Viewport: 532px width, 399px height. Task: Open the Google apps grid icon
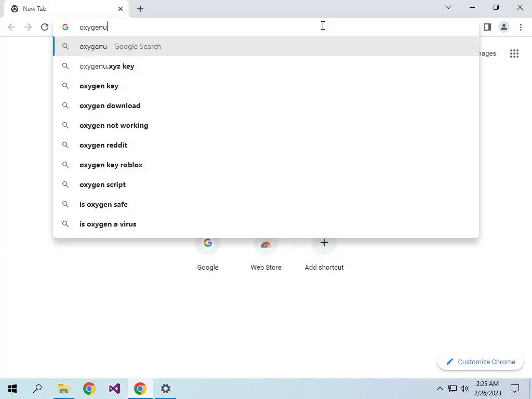coord(514,54)
